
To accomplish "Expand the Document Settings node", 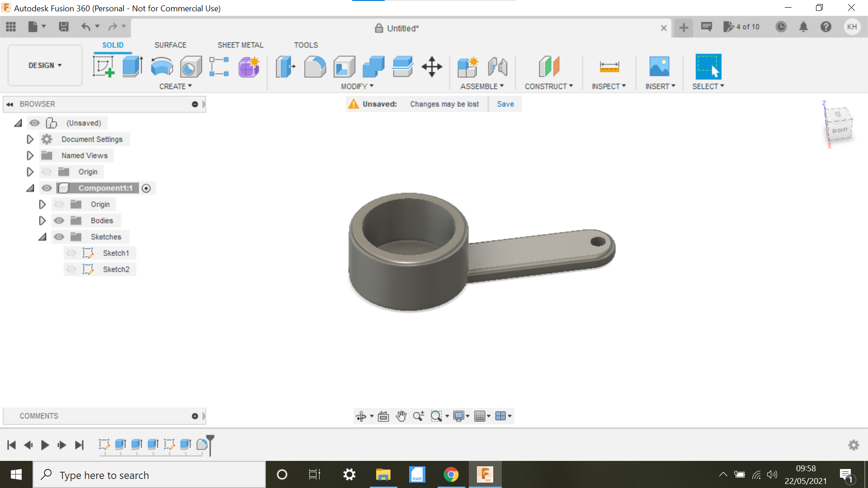I will point(30,139).
